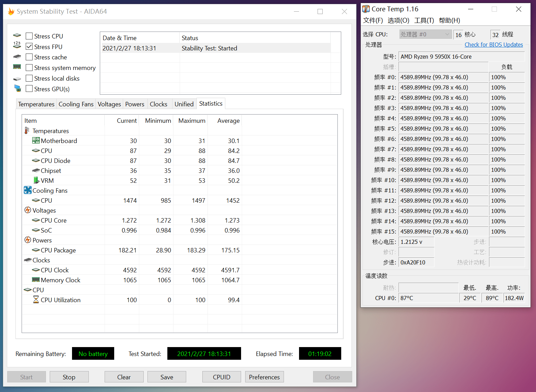Click the disk icon beside Stress local disks
This screenshot has height=392, width=536.
[17, 79]
